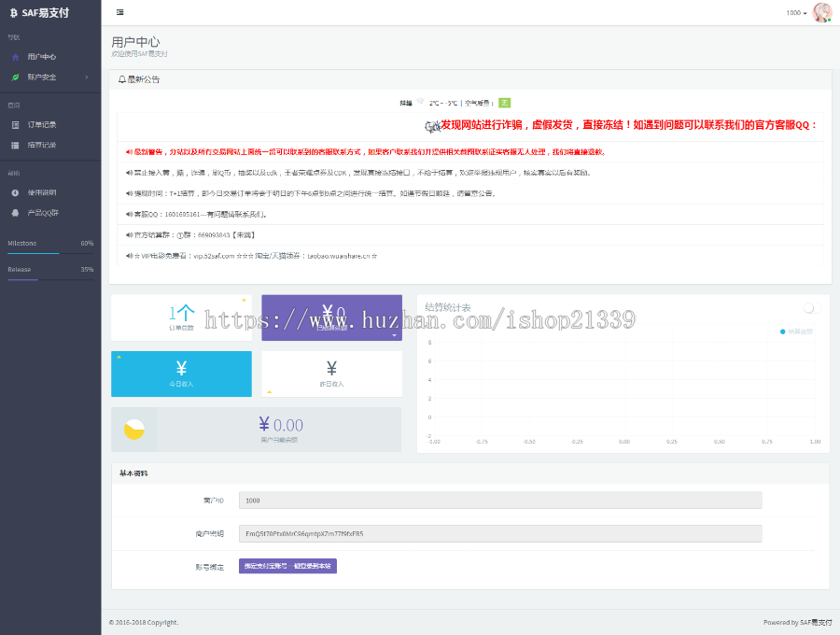The height and width of the screenshot is (635, 840).
Task: Click the yellow caret on 订单总数 card
Action: pyautogui.click(x=244, y=300)
